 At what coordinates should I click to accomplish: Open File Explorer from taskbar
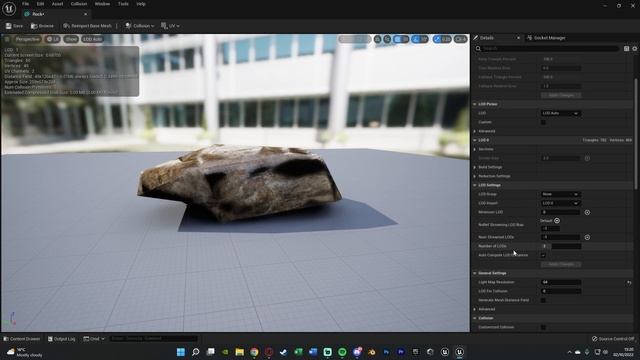point(240,352)
